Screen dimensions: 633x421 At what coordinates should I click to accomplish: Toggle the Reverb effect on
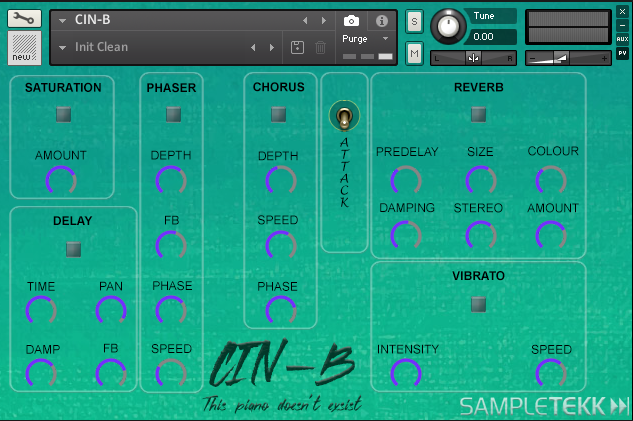tap(478, 115)
